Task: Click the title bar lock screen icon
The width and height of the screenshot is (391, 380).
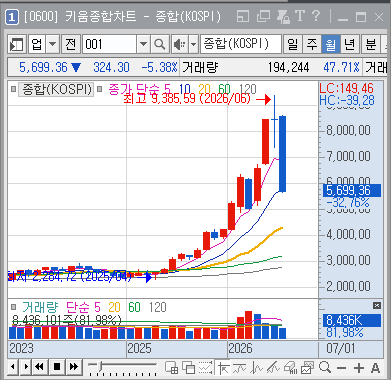Action: coord(283,17)
